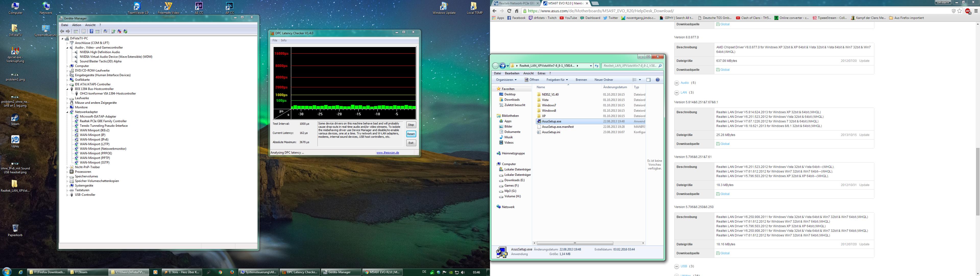The width and height of the screenshot is (980, 276).
Task: Click the uninstall device toolbar icon
Action: pos(119,31)
